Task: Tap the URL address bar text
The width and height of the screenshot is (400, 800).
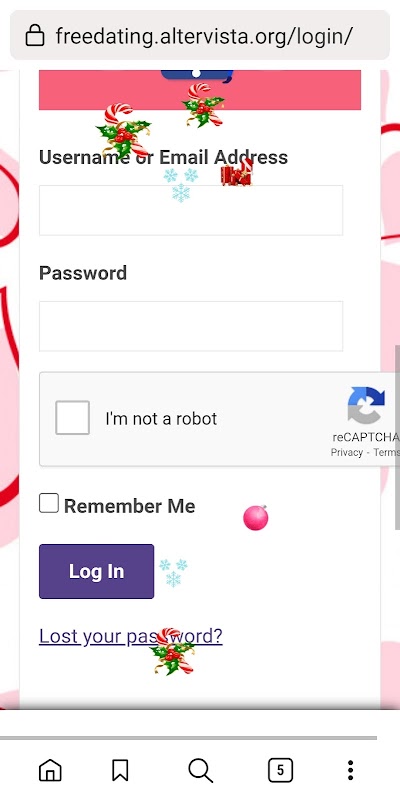Action: [204, 36]
